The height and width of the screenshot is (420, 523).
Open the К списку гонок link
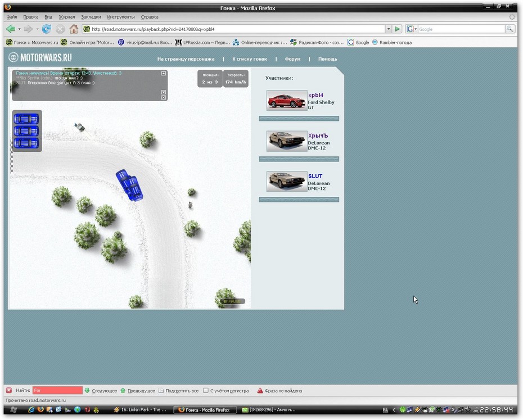click(250, 59)
